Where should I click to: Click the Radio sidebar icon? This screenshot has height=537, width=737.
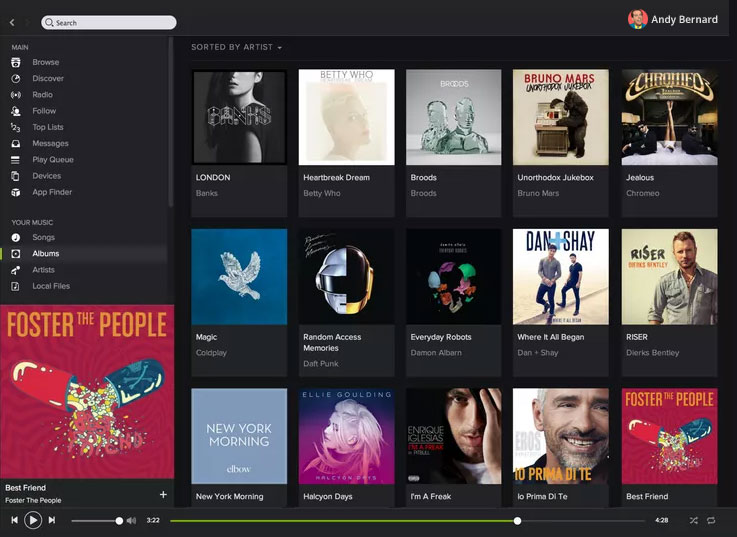(16, 95)
